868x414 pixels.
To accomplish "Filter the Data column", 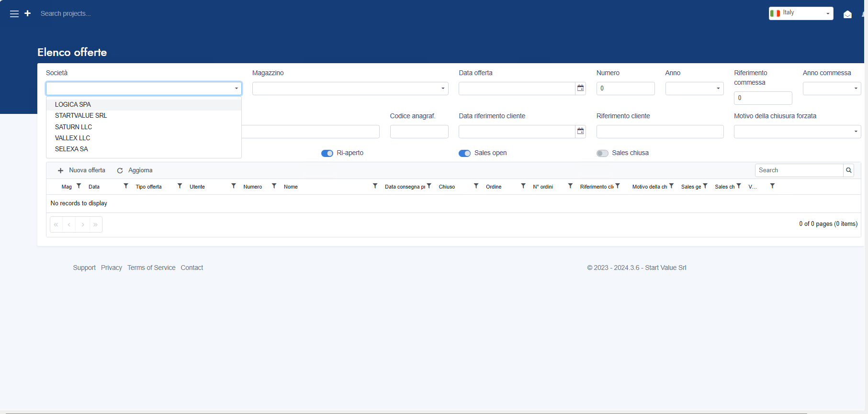I will click(126, 186).
